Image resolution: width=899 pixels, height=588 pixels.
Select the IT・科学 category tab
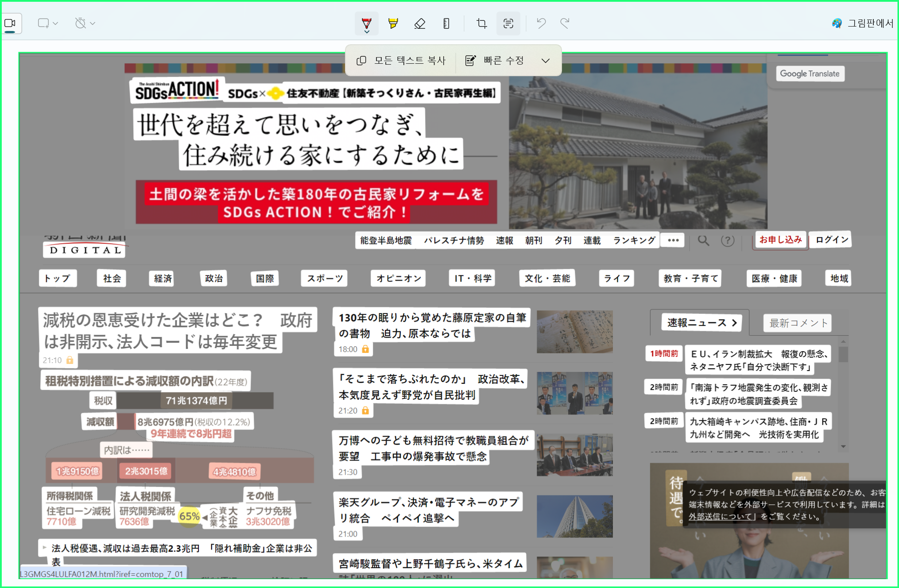click(472, 279)
